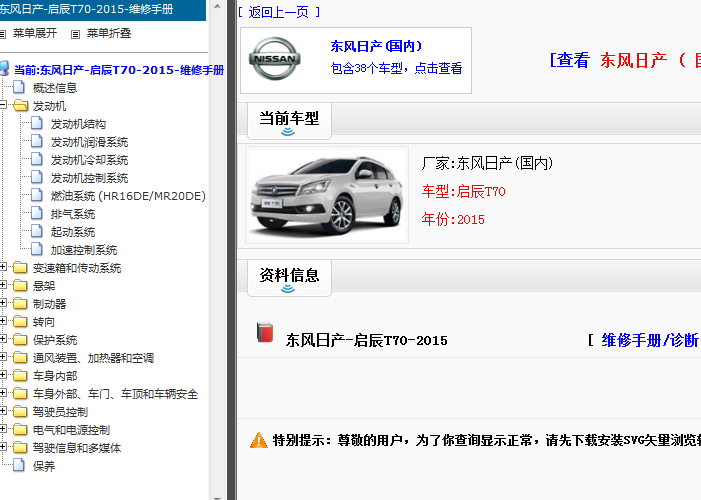Click the red book icon beside 东风日产-启辰T70-2015
This screenshot has width=701, height=500.
pyautogui.click(x=265, y=333)
